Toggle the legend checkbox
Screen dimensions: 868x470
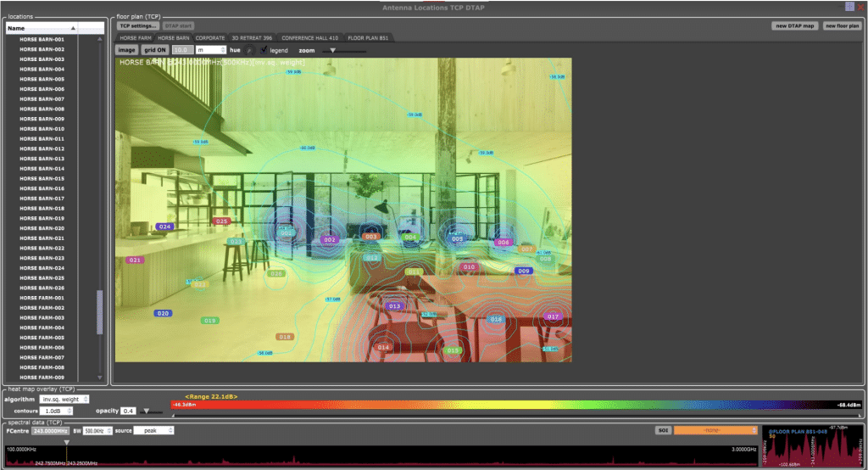264,50
